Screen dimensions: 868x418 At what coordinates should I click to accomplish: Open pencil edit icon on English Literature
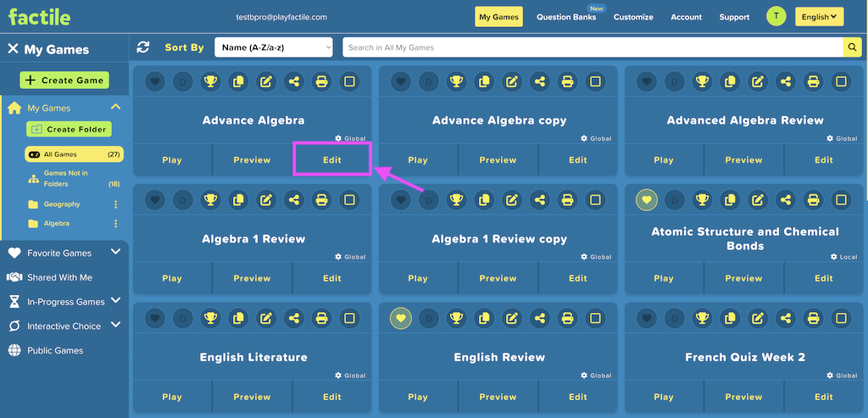coord(266,318)
